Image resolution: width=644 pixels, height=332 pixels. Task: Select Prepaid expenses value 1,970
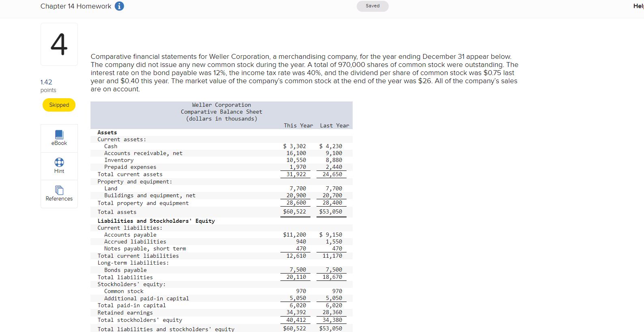(x=298, y=167)
